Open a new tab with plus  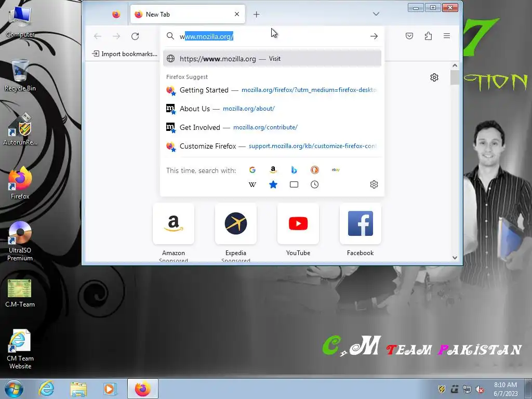click(257, 14)
